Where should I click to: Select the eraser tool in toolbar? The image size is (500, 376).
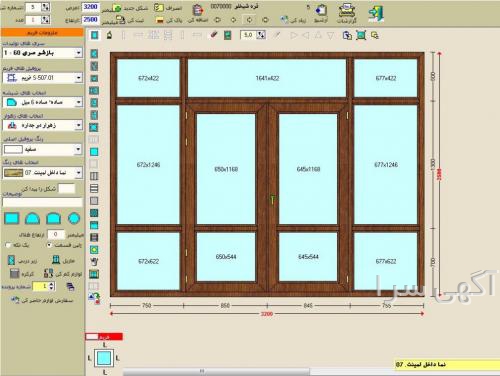pos(214,35)
